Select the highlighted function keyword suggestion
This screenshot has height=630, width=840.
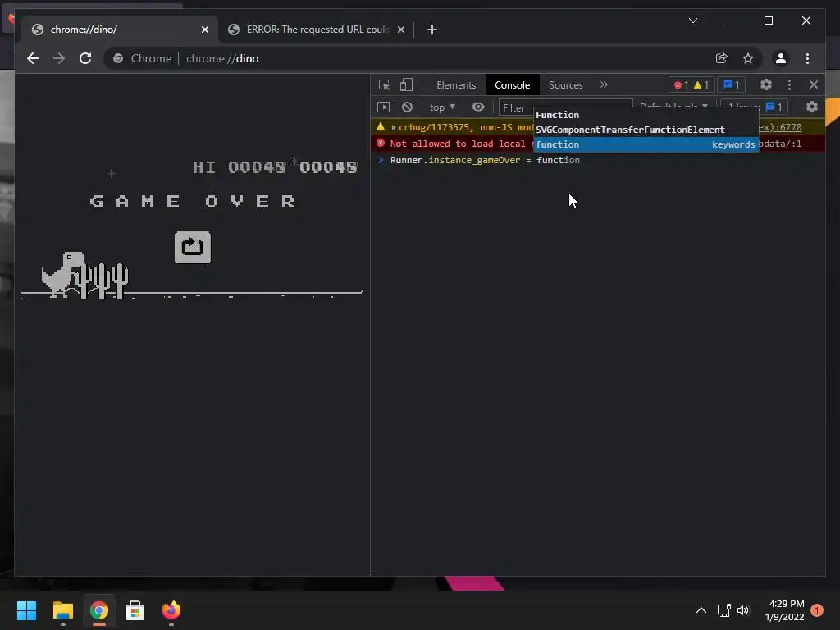click(646, 144)
